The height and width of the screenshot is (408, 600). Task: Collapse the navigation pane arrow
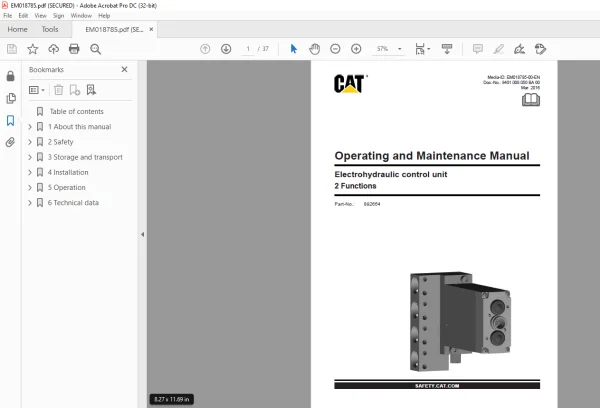click(x=142, y=234)
